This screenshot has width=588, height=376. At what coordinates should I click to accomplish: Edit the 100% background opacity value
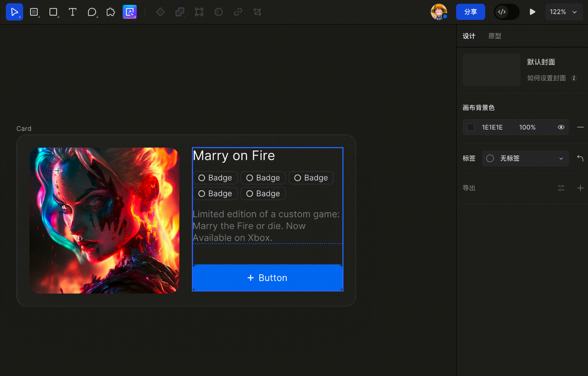click(527, 127)
